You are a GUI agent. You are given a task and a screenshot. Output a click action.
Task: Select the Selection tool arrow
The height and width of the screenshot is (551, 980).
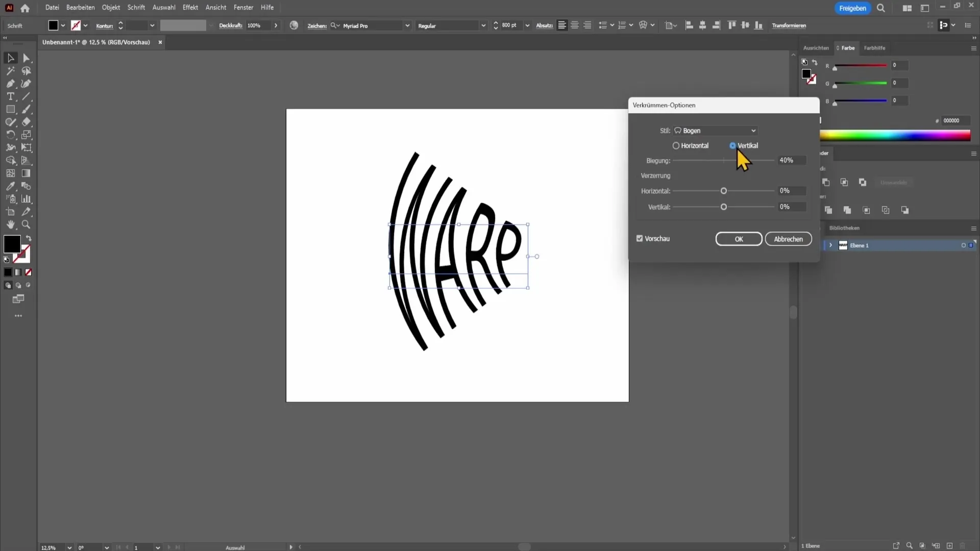(x=10, y=58)
